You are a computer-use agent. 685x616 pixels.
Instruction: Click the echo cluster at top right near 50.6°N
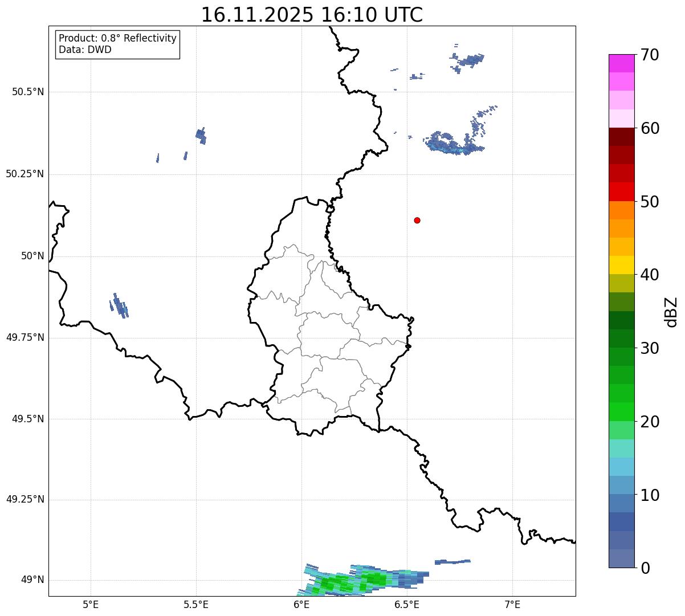(467, 60)
